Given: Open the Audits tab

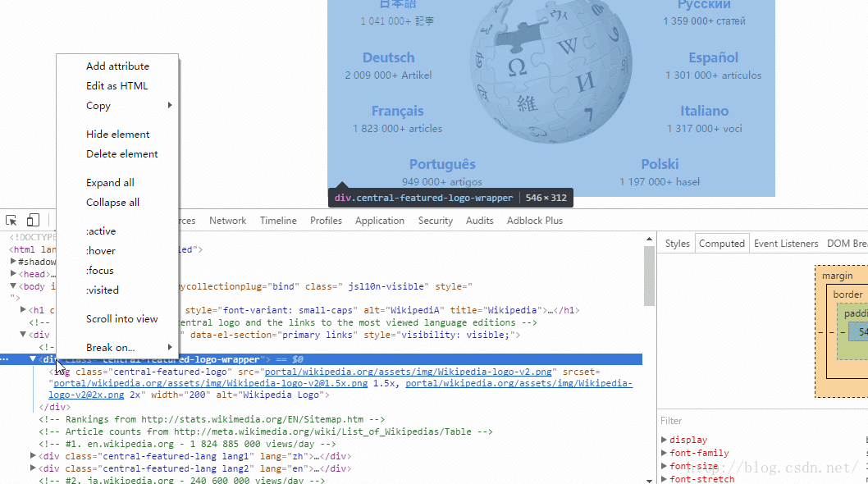Looking at the screenshot, I should (x=479, y=221).
